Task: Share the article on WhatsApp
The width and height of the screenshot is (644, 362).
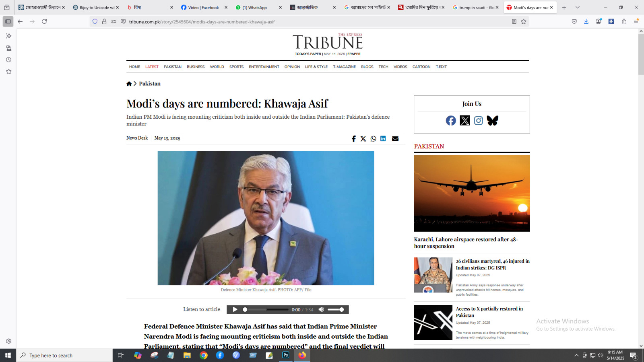Action: [x=374, y=139]
